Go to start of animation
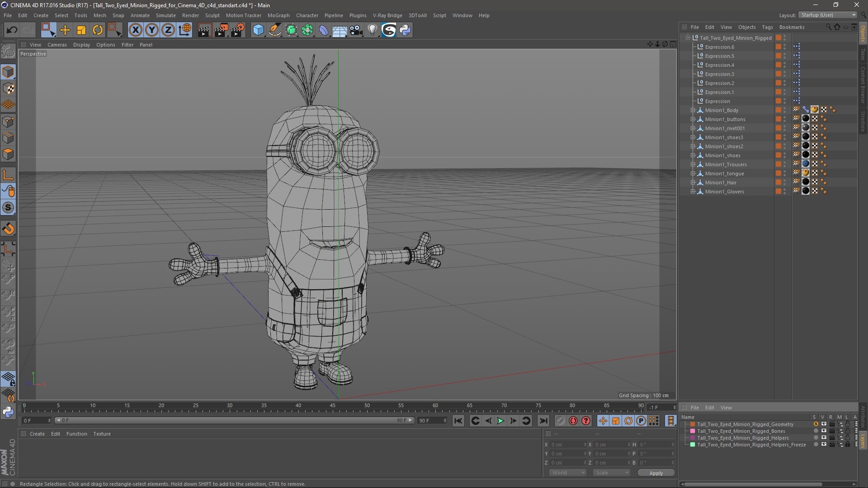Viewport: 868px width, 488px height. [458, 421]
